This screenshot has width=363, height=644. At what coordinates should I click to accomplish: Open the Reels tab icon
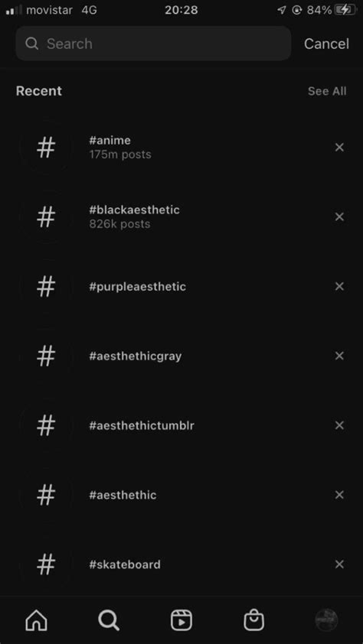tap(181, 620)
